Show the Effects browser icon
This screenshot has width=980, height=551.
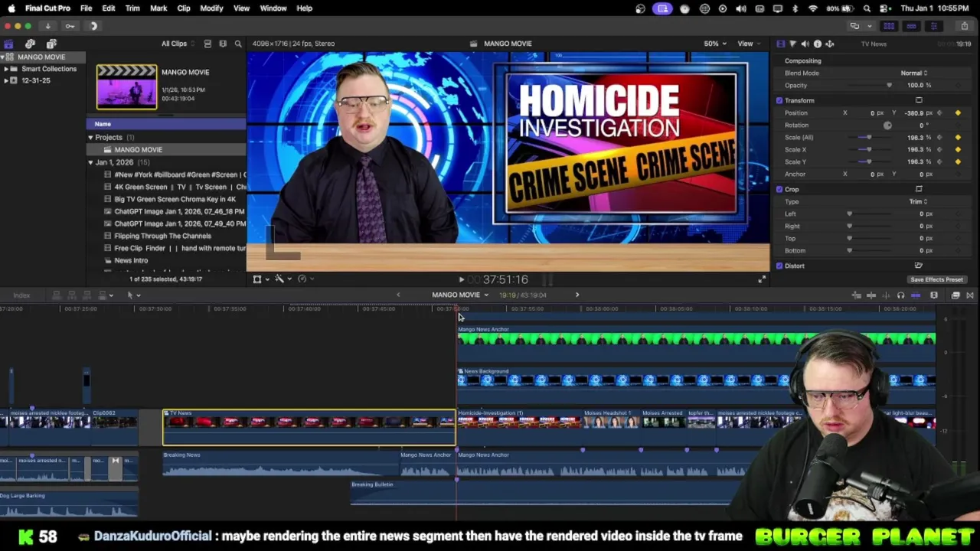tap(955, 295)
